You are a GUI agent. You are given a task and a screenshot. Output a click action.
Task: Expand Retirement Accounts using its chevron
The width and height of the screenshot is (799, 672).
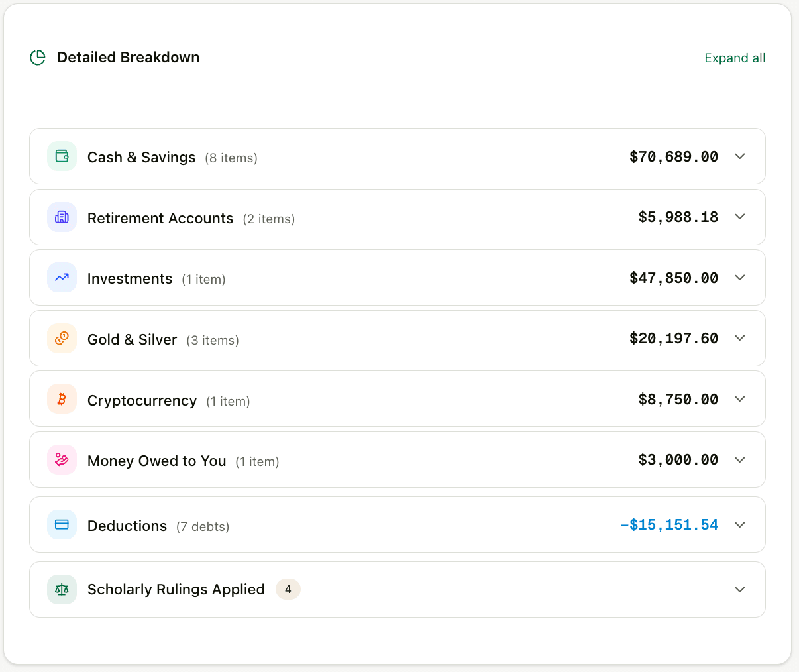740,217
